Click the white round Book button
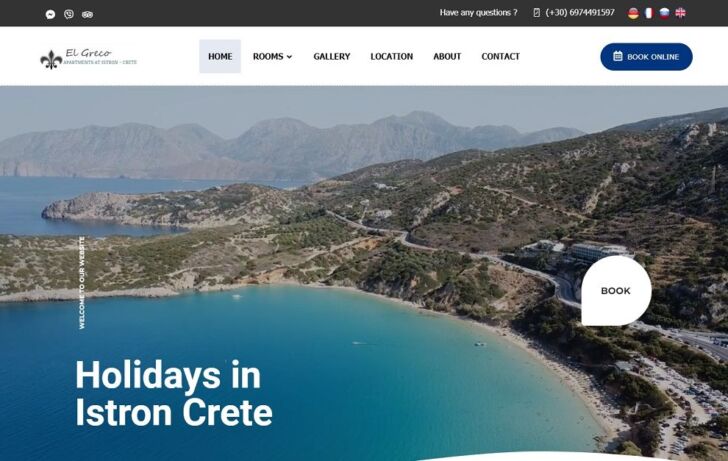 coord(616,291)
